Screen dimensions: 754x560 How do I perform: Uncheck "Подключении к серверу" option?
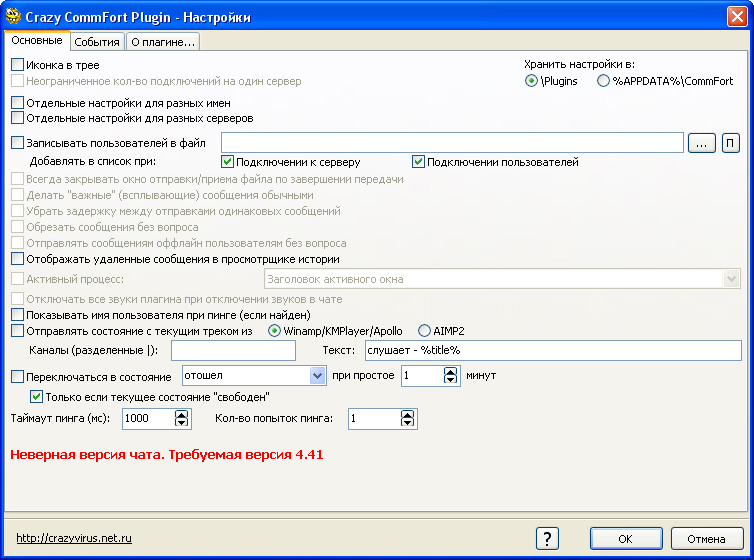tap(228, 162)
